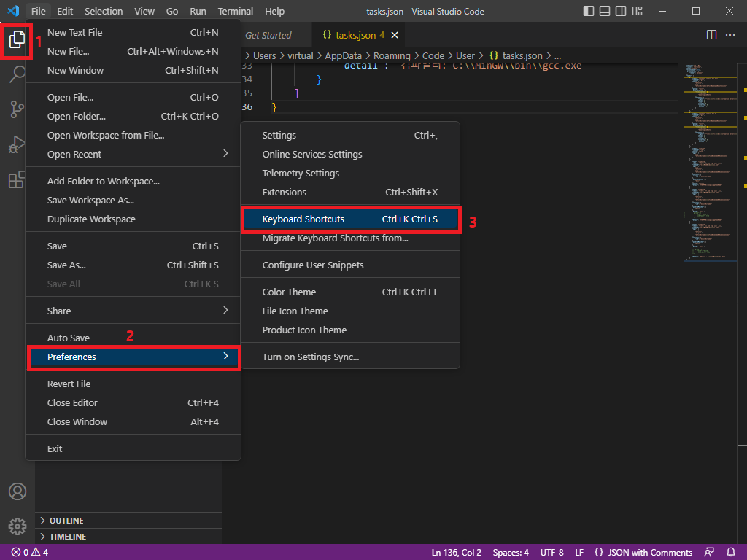Click the tasks.json breadcrumb icon
The width and height of the screenshot is (747, 560).
tap(494, 55)
